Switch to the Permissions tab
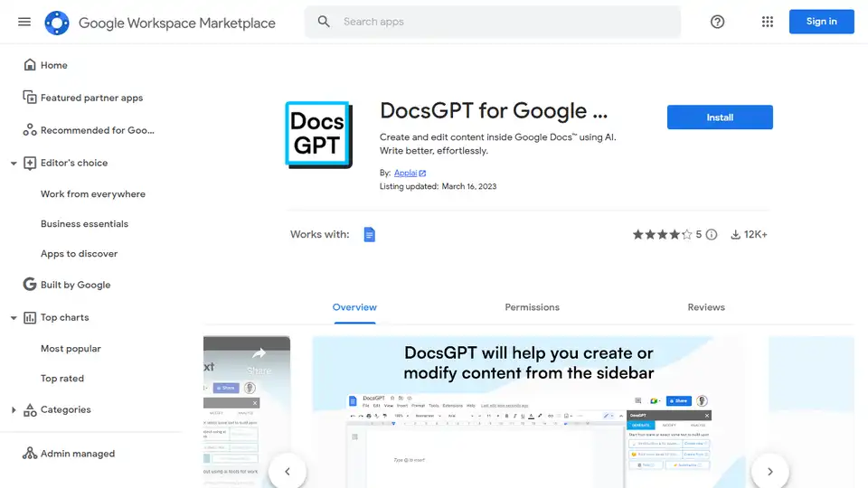 [532, 307]
